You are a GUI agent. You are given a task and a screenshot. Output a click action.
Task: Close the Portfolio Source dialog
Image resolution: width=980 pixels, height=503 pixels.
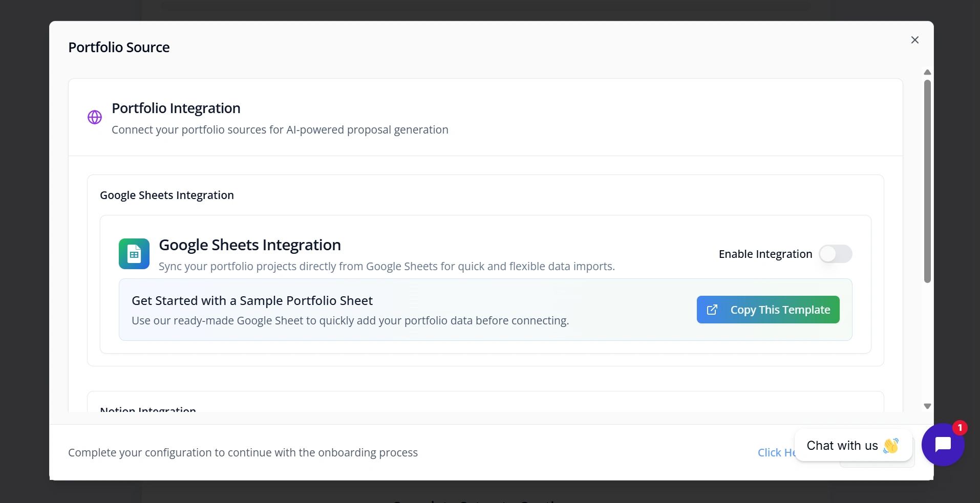pos(914,40)
